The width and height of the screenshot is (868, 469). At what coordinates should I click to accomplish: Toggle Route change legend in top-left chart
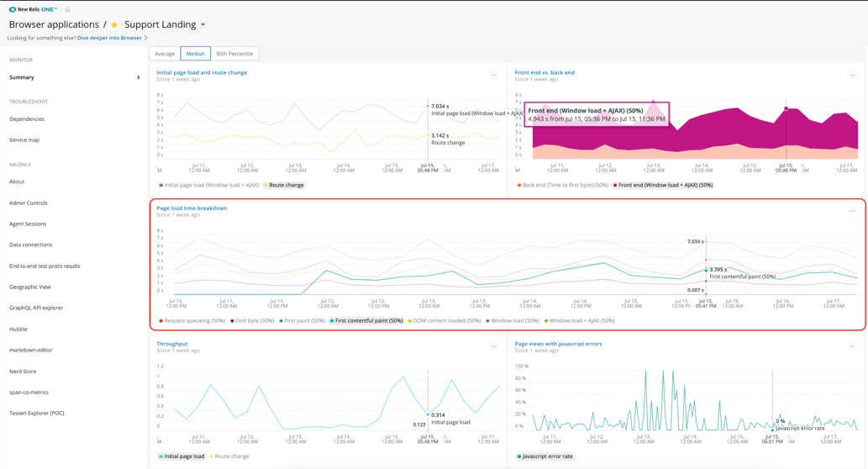283,186
